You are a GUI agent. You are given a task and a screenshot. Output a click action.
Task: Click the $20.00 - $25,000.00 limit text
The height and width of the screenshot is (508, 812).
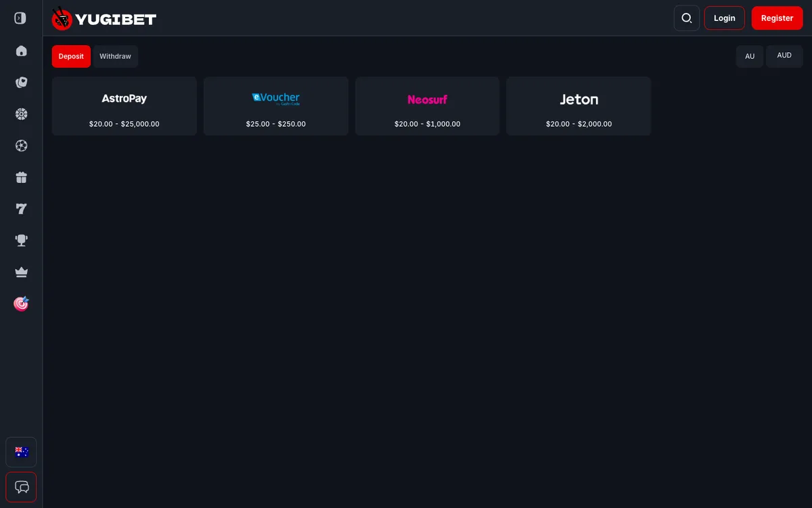(125, 124)
